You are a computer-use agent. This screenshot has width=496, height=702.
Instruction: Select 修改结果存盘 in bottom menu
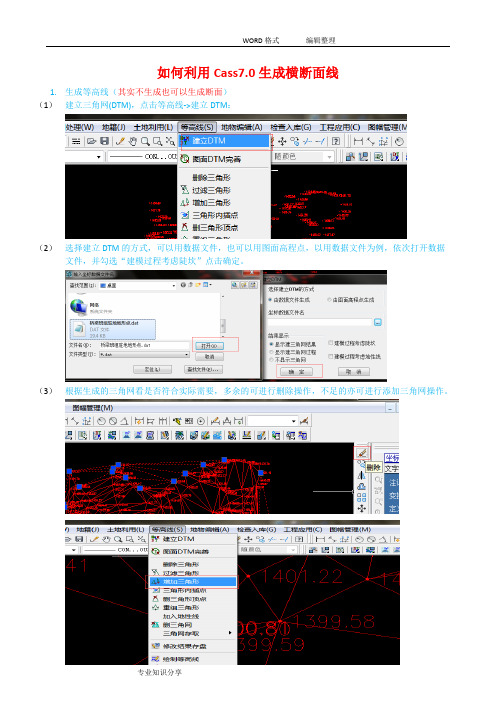[x=192, y=646]
